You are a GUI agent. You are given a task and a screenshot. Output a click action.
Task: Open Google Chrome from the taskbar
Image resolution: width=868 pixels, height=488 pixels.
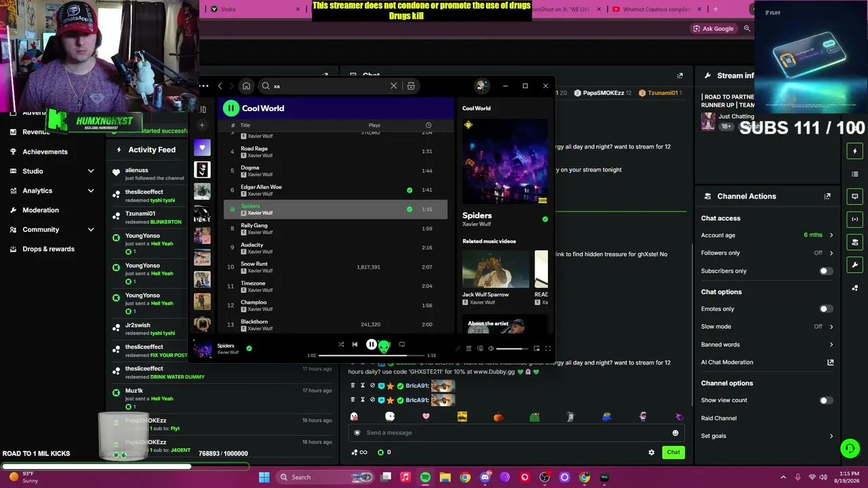click(465, 477)
